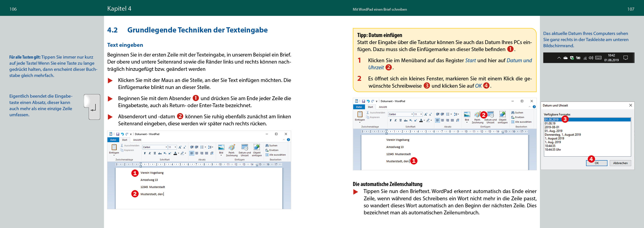Screen dimensions: 644x228
Task: Click the save icon in page 107 WordPad title bar
Action: pyautogui.click(x=363, y=101)
